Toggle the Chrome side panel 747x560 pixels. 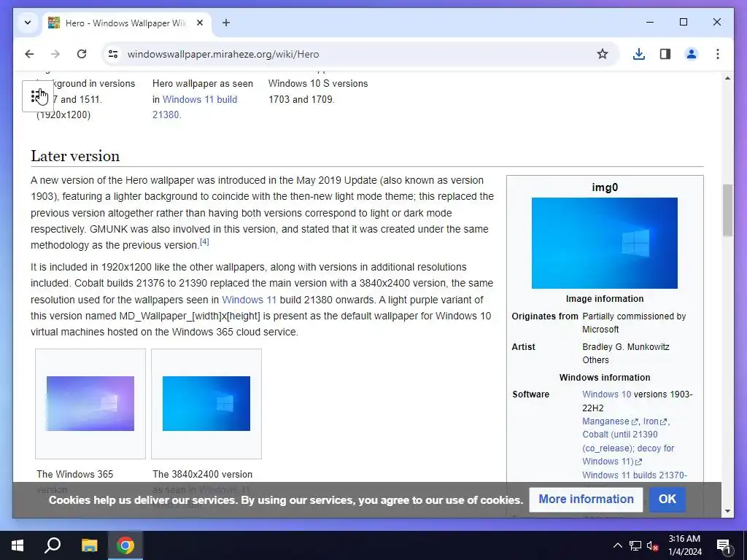[x=665, y=54]
